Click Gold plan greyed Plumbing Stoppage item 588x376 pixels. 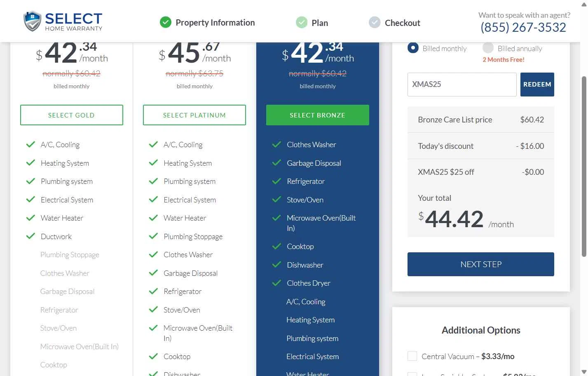click(x=70, y=255)
